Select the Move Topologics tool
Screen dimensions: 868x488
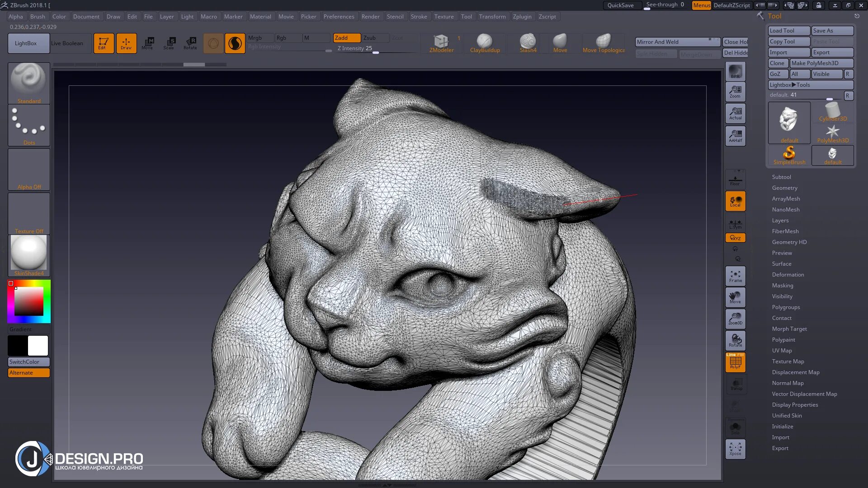point(604,42)
